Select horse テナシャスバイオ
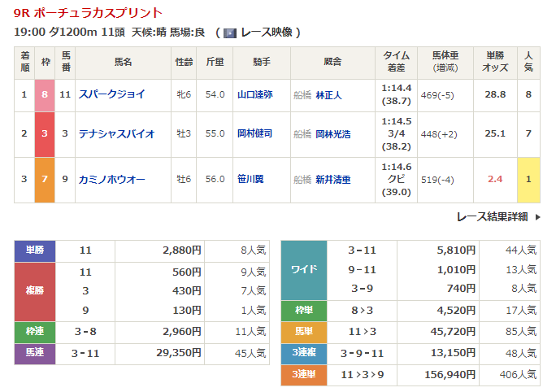The height and width of the screenshot is (392, 556). [x=117, y=133]
